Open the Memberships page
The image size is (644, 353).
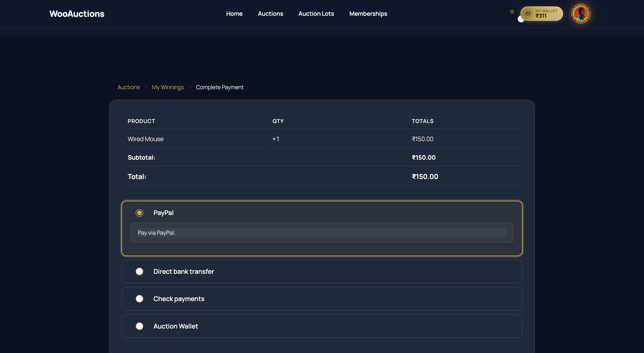click(368, 14)
